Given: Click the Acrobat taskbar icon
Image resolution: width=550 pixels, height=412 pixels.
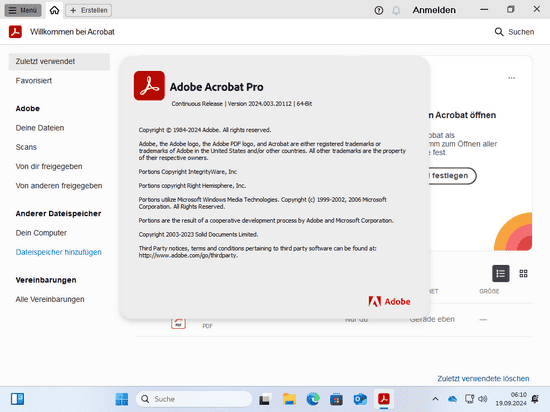Looking at the screenshot, I should pyautogui.click(x=384, y=399).
